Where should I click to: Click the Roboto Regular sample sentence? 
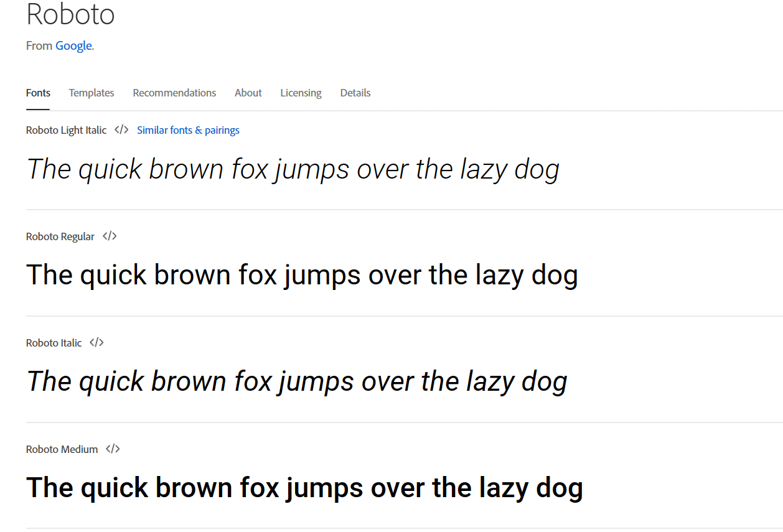tap(302, 275)
